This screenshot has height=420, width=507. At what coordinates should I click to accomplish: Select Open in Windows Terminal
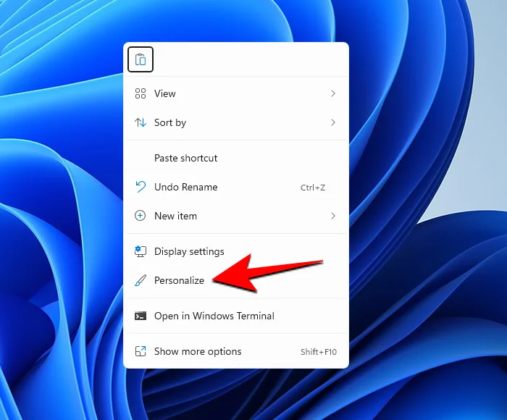pyautogui.click(x=236, y=316)
